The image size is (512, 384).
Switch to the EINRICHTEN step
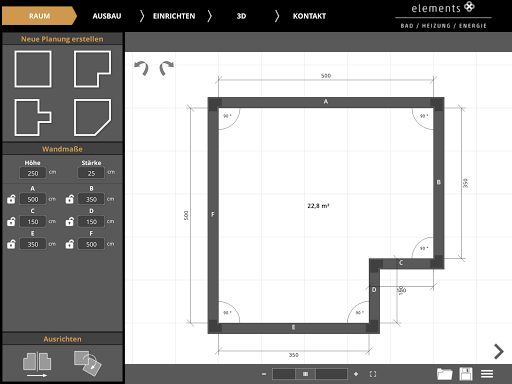pyautogui.click(x=174, y=16)
